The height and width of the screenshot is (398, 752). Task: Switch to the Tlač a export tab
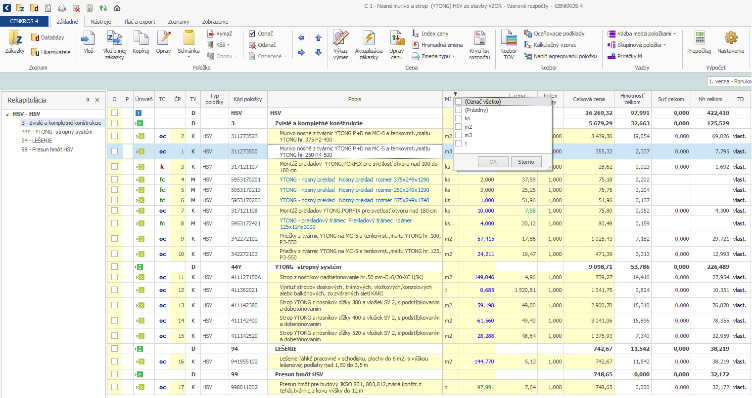pos(140,22)
